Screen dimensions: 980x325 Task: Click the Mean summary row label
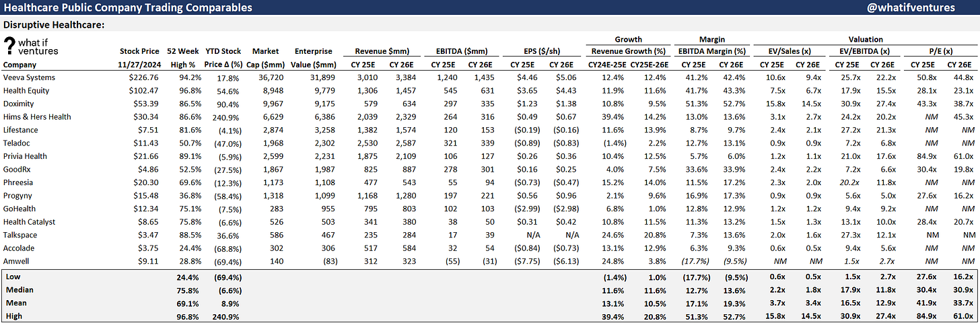pos(14,303)
